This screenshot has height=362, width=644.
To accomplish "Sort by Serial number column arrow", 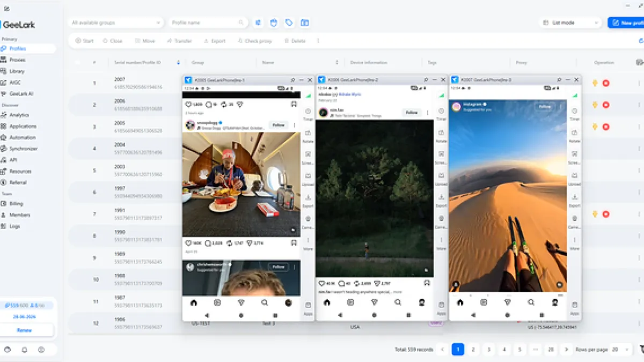I will click(x=178, y=63).
